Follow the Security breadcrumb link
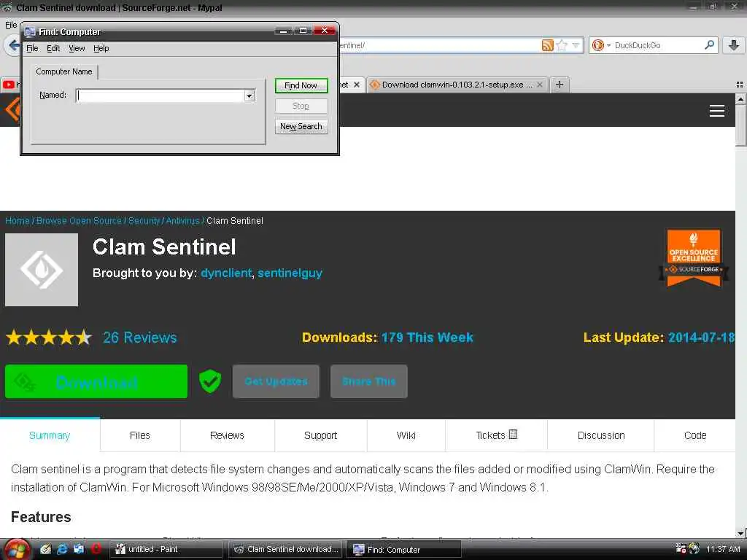This screenshot has width=747, height=560. [144, 220]
